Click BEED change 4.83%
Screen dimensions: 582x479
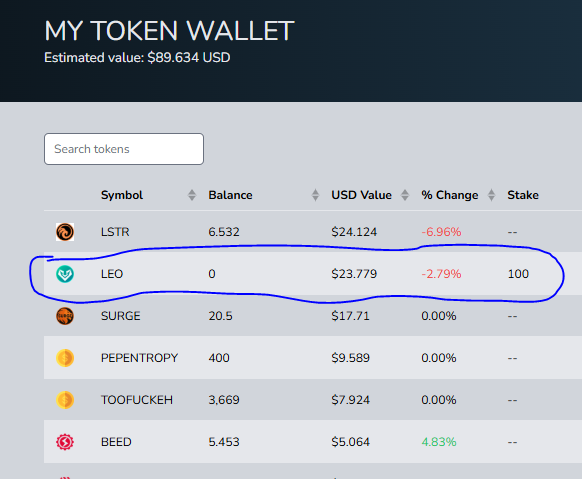(x=439, y=442)
